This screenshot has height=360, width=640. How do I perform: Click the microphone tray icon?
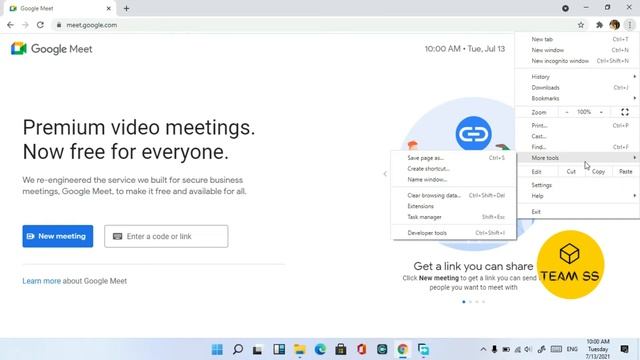[494, 349]
